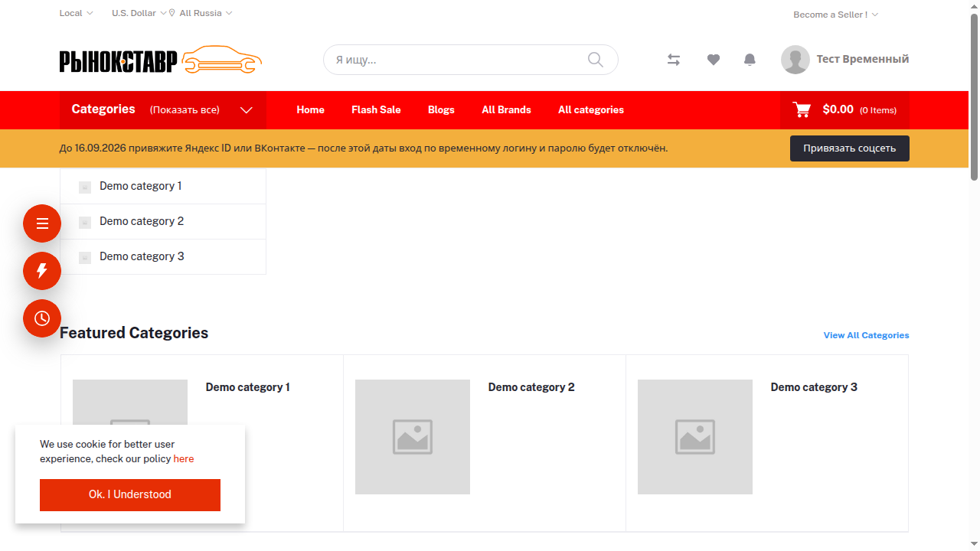Click the small icon beside Demo category 3
This screenshot has width=980, height=551.
click(85, 257)
